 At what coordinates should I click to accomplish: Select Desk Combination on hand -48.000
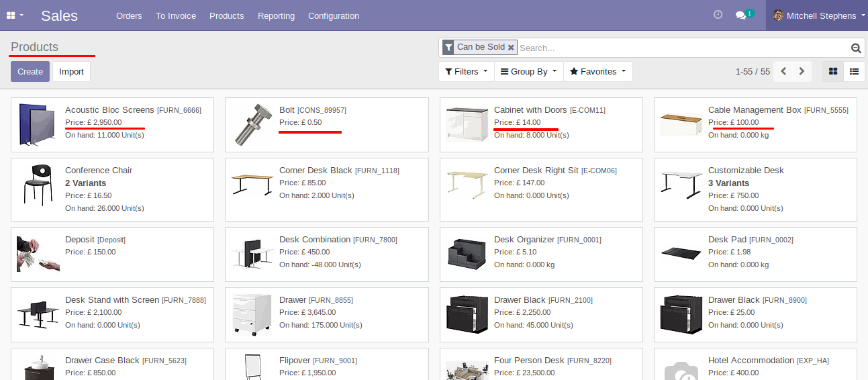320,265
